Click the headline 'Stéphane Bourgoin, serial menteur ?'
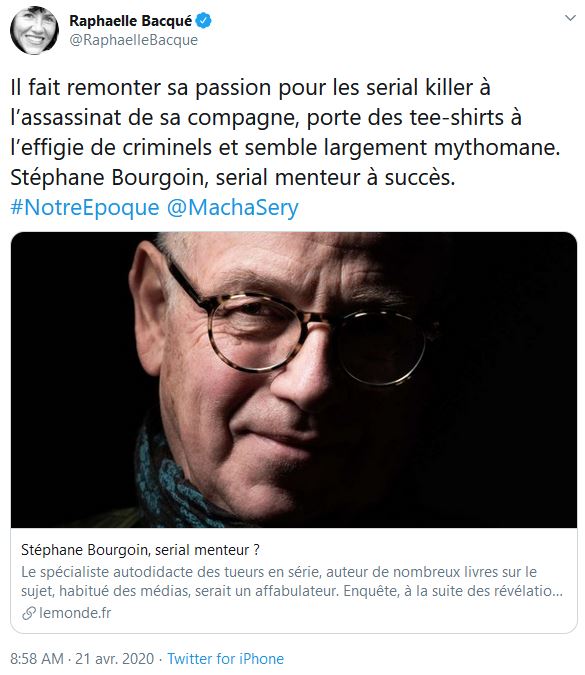 (140, 550)
